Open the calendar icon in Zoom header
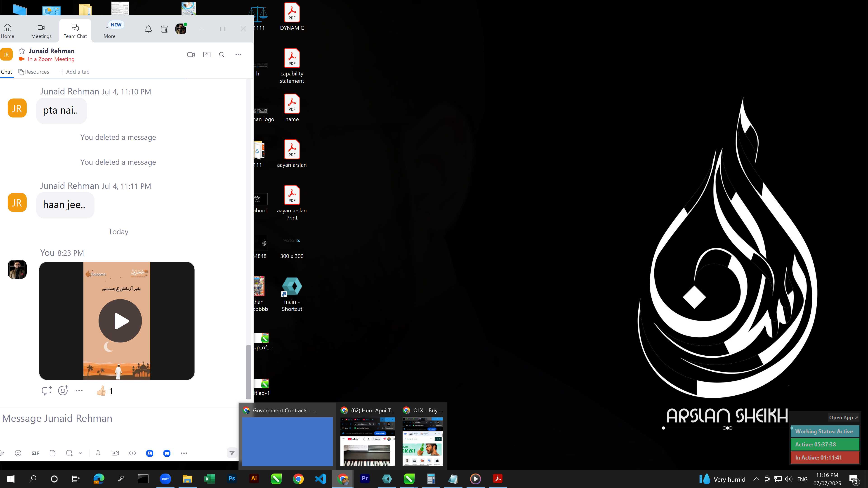Viewport: 868px width, 488px height. click(x=164, y=29)
